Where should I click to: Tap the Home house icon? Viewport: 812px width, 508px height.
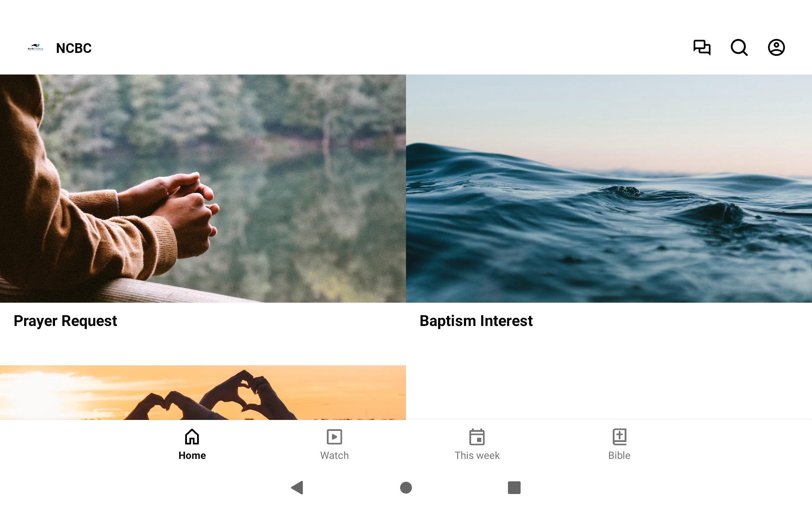[192, 436]
